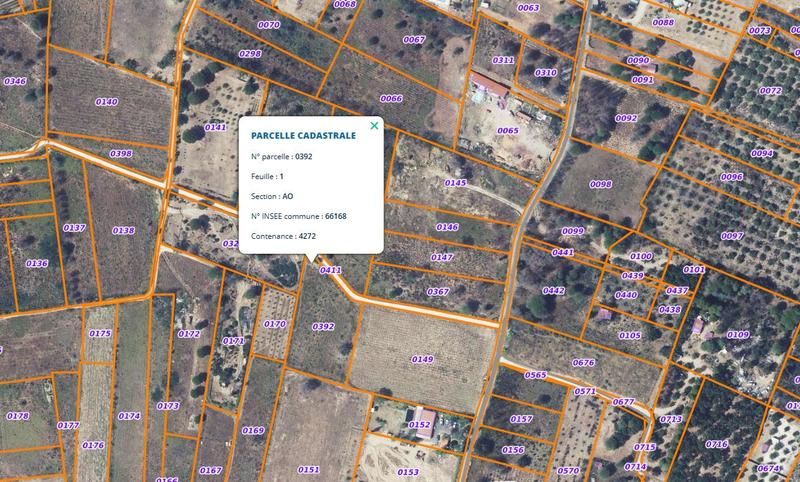Image resolution: width=800 pixels, height=482 pixels.
Task: Select parcel 0136
Action: coord(36,264)
